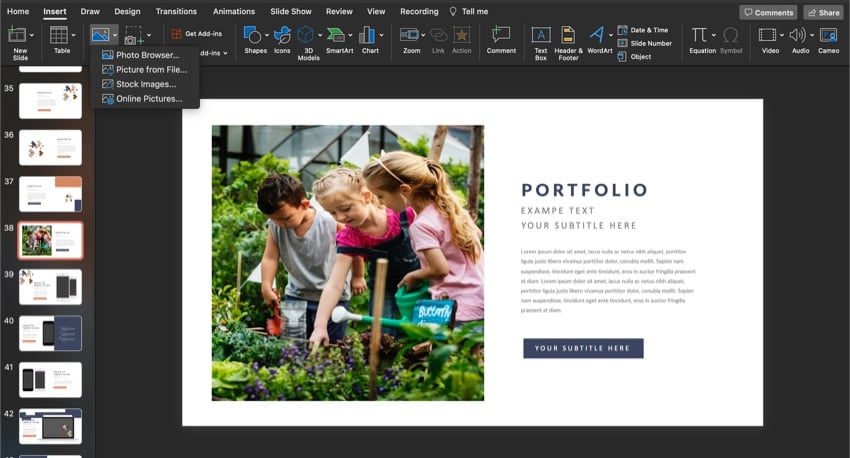Expand the Chart dropdown arrow
Image resolution: width=850 pixels, height=458 pixels.
383,36
